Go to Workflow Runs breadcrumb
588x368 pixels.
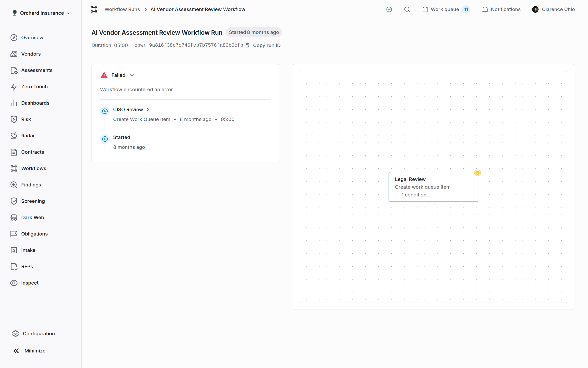(122, 9)
